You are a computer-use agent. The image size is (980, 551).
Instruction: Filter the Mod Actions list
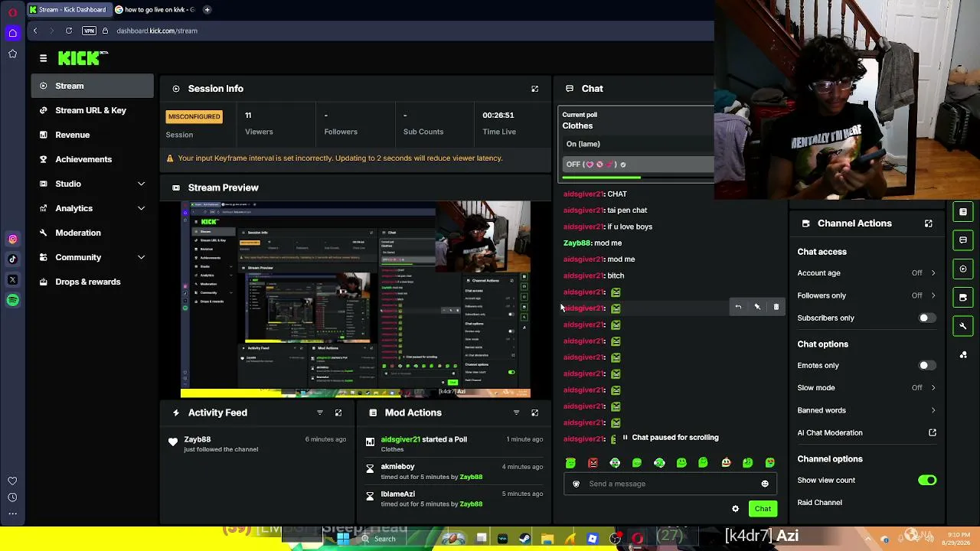click(x=516, y=412)
